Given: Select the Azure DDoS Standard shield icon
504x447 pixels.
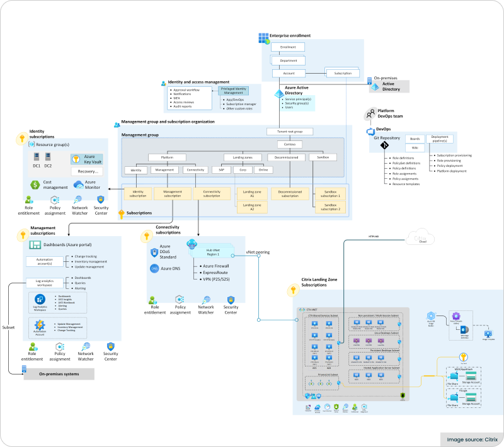Looking at the screenshot, I should pyautogui.click(x=154, y=252).
